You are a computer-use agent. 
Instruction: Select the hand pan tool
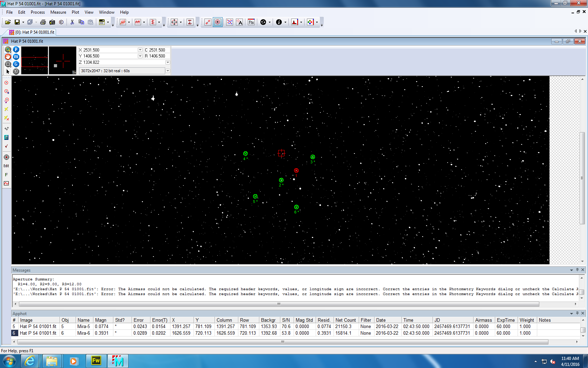(8, 57)
